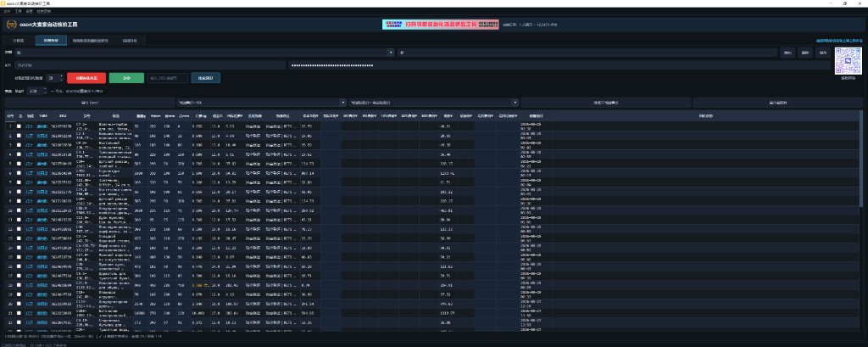The image size is (868, 347).
Task: Click the rightmost wide button above the table
Action: tap(778, 104)
